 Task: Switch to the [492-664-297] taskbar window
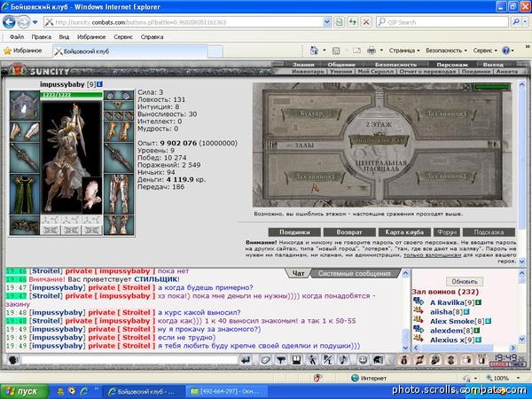226,392
